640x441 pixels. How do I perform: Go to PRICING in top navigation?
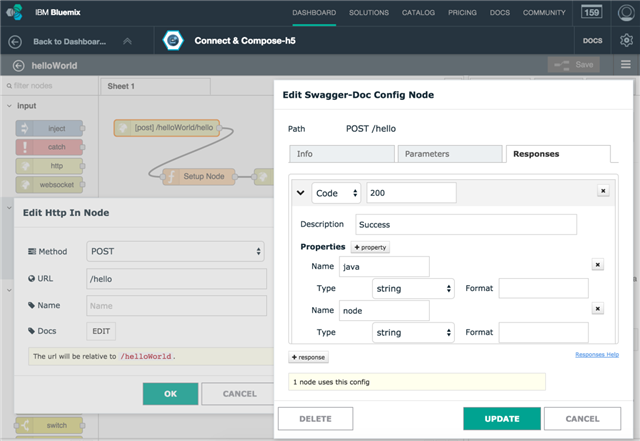[462, 13]
